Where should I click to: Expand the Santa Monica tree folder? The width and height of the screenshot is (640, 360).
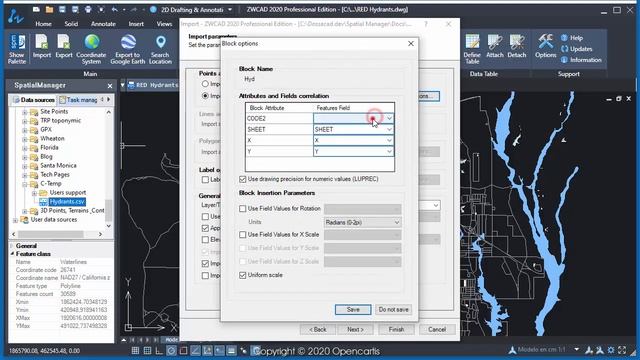pyautogui.click(x=24, y=166)
